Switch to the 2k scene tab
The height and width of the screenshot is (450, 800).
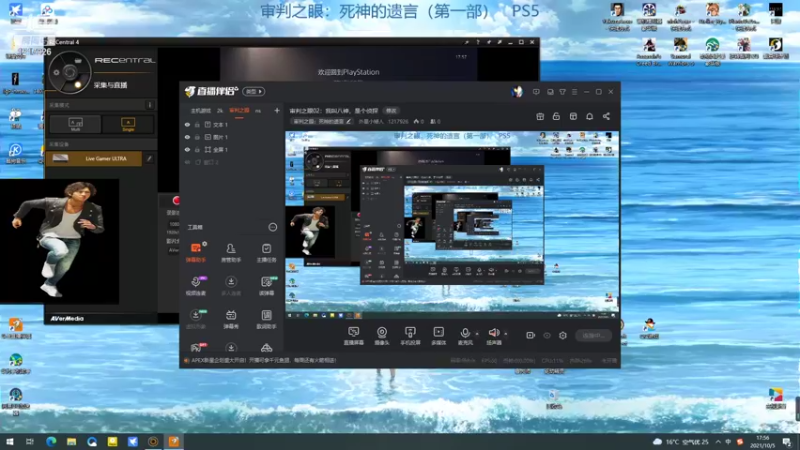pyautogui.click(x=220, y=111)
